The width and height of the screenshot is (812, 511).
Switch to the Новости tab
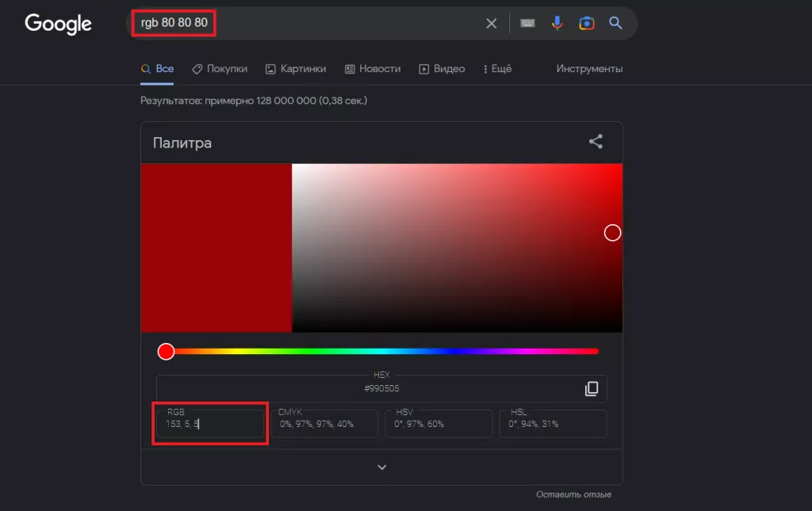pyautogui.click(x=373, y=69)
